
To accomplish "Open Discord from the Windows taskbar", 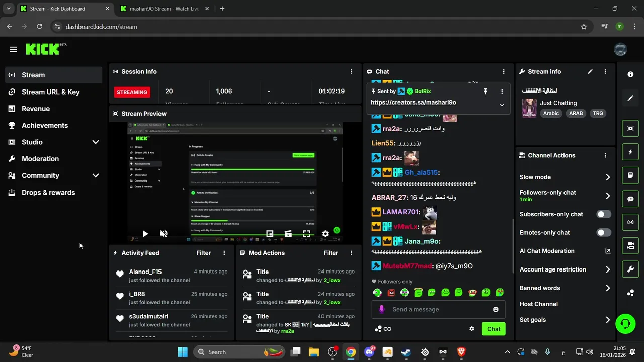I will coord(370,352).
